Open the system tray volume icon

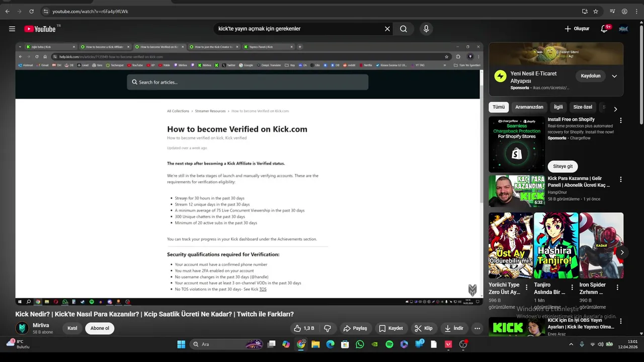[x=601, y=344]
